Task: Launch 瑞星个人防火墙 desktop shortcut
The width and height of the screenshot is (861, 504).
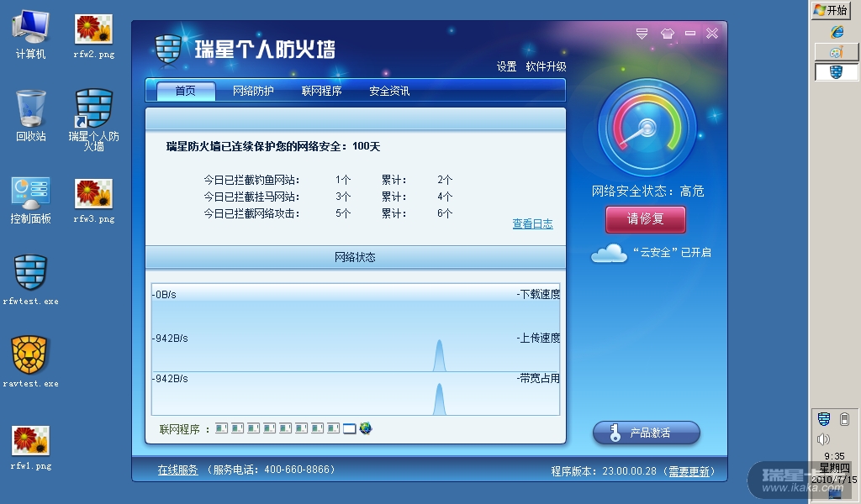Action: pos(94,119)
